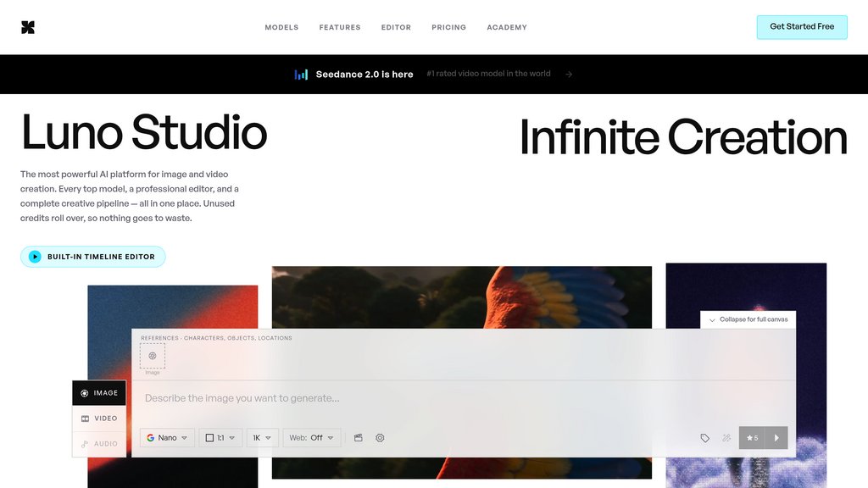Click the generate play arrow button
The height and width of the screenshot is (488, 868).
point(776,438)
